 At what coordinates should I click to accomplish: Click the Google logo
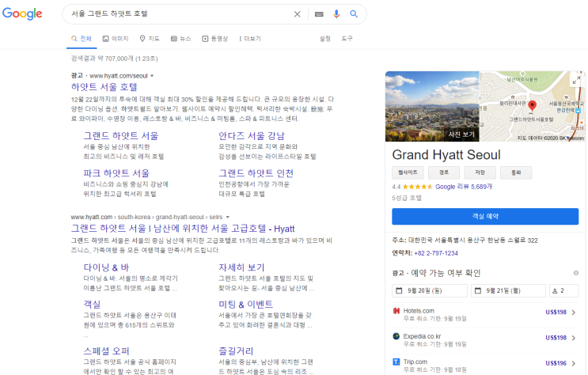click(x=22, y=13)
